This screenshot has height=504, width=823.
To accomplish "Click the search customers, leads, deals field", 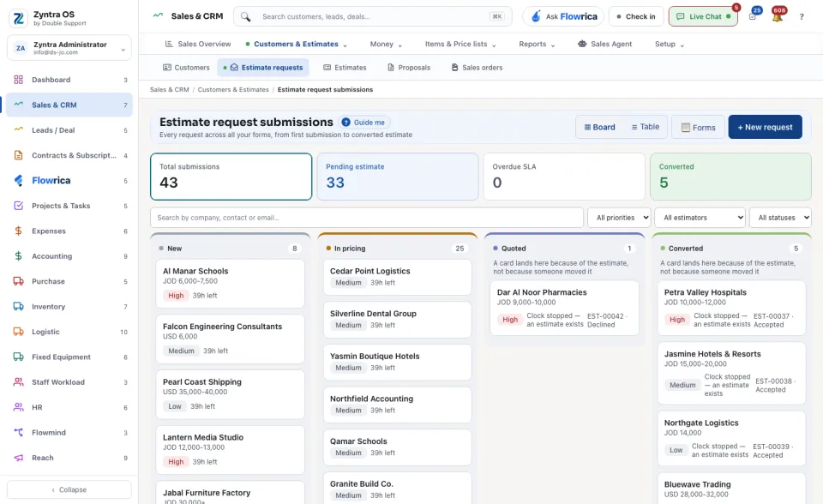I will point(373,17).
